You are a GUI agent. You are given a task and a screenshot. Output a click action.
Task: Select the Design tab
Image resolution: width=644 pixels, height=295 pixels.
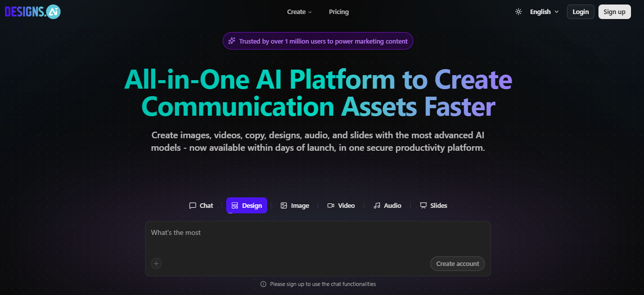(x=247, y=205)
